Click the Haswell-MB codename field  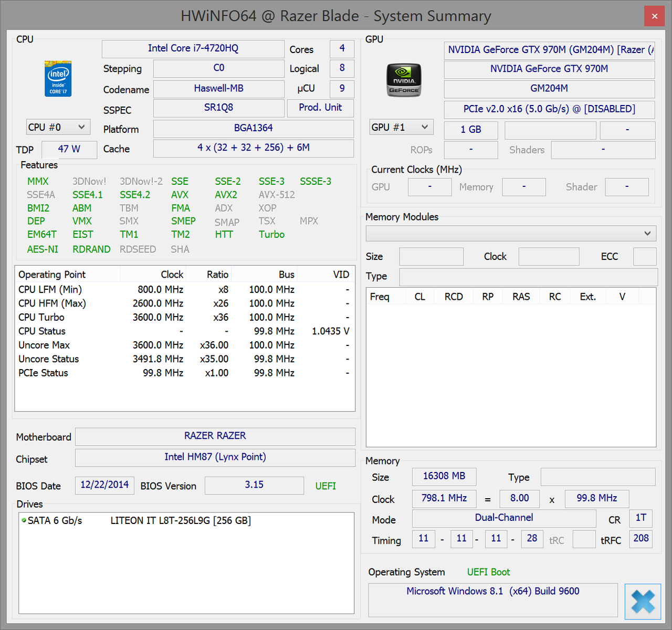pos(218,89)
